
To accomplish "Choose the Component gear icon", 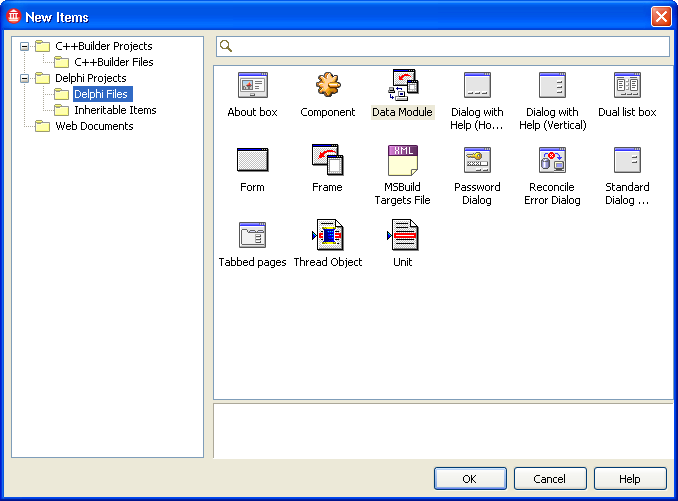I will 328,84.
